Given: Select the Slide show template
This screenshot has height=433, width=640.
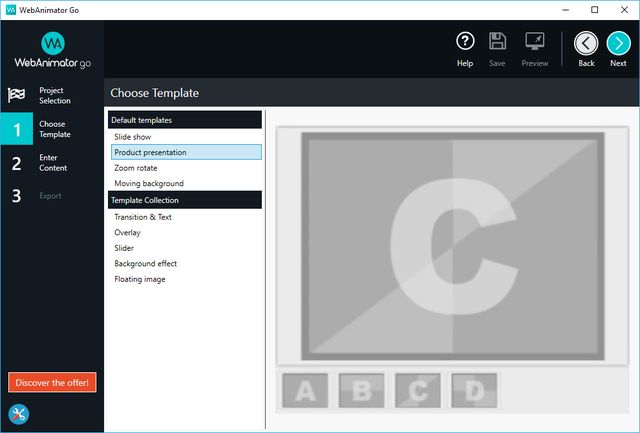Looking at the screenshot, I should [133, 136].
